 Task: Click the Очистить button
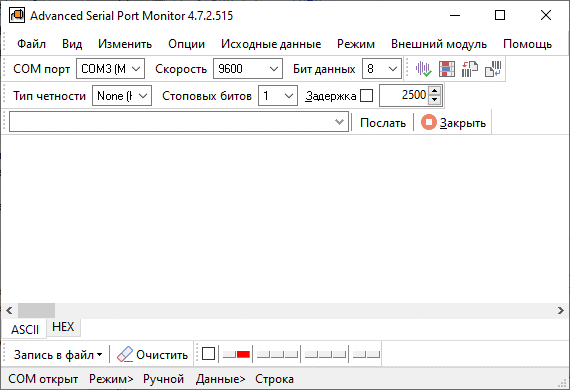(152, 354)
